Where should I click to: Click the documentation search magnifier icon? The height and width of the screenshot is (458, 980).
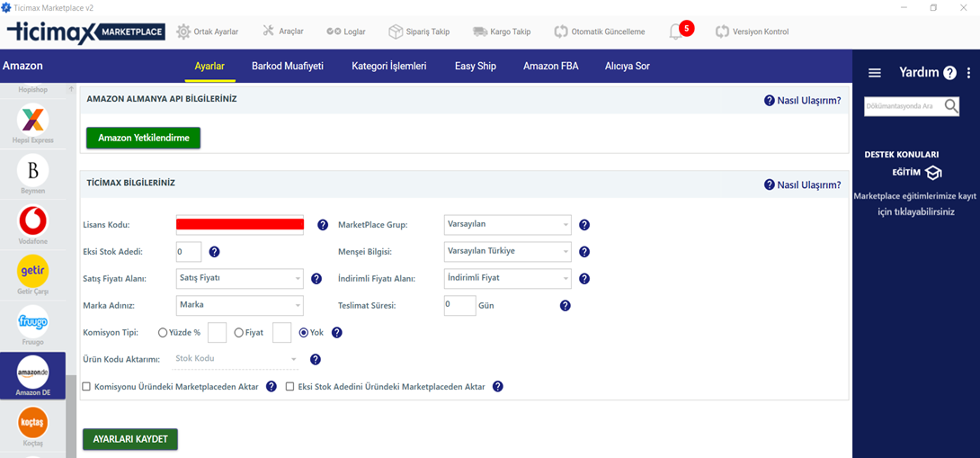point(951,106)
